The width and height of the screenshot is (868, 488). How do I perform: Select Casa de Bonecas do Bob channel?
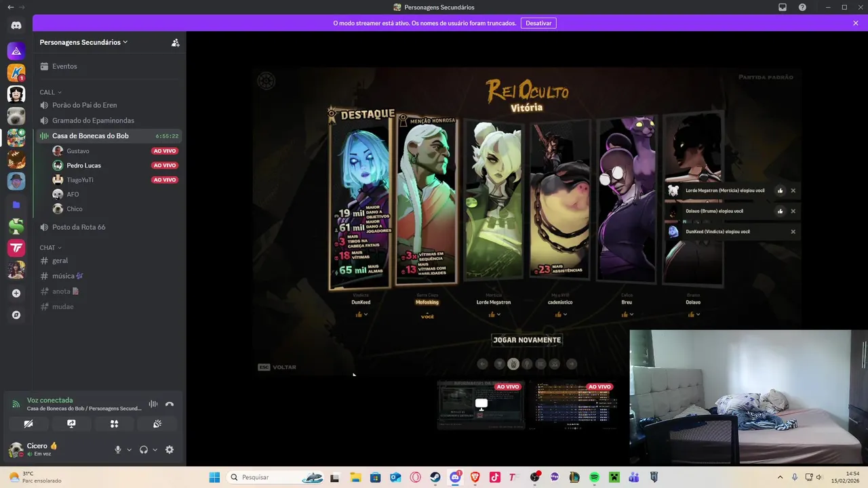[110, 136]
